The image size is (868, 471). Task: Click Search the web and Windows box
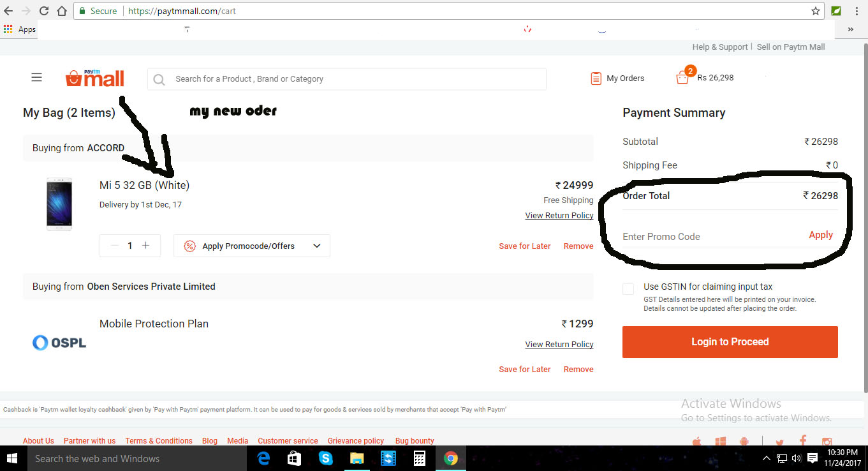coord(137,458)
